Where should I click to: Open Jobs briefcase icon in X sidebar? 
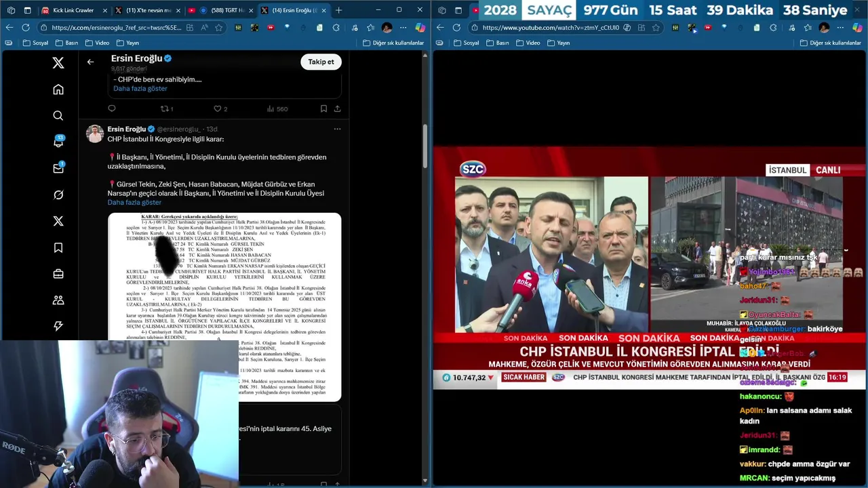(x=58, y=274)
